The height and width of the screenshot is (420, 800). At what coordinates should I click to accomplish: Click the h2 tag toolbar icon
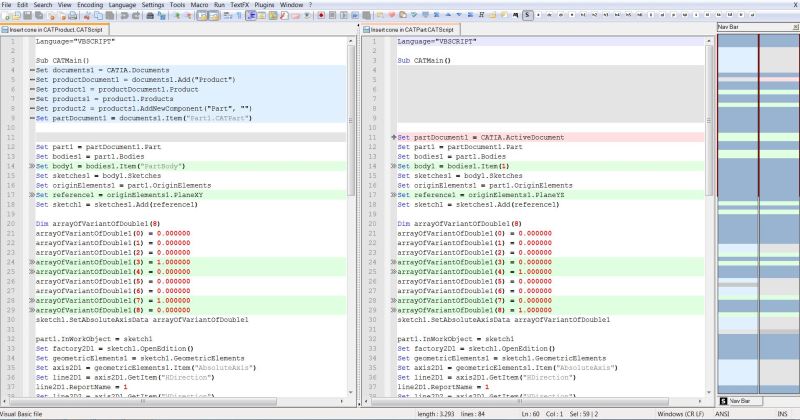click(x=594, y=15)
